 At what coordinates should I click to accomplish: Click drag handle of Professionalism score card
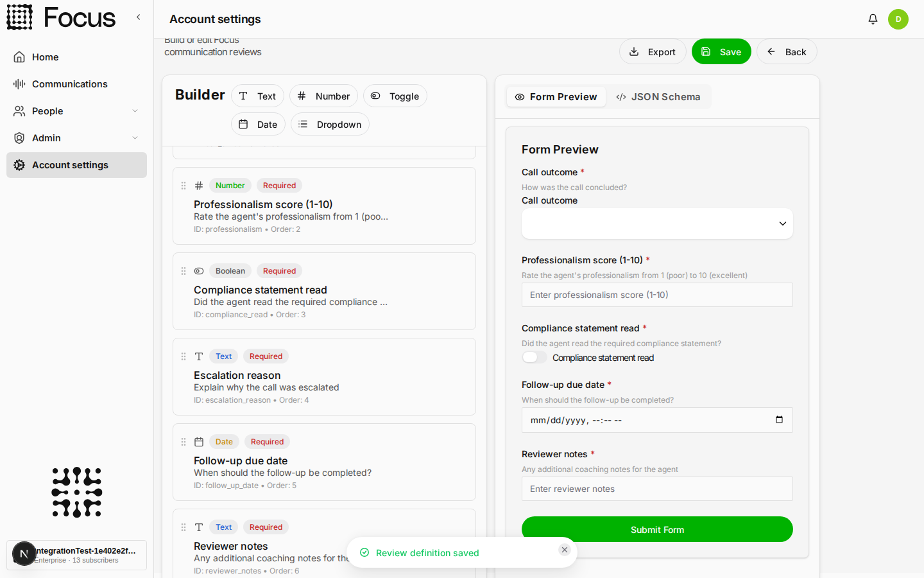(x=184, y=186)
